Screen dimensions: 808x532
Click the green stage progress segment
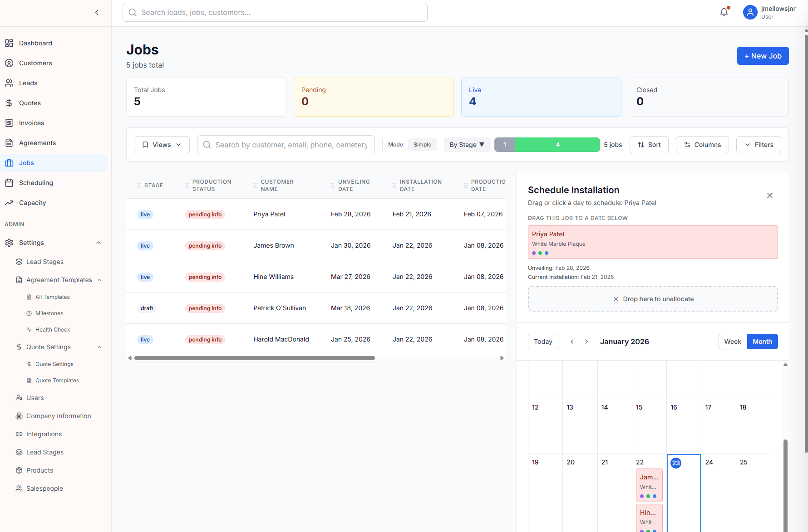558,144
